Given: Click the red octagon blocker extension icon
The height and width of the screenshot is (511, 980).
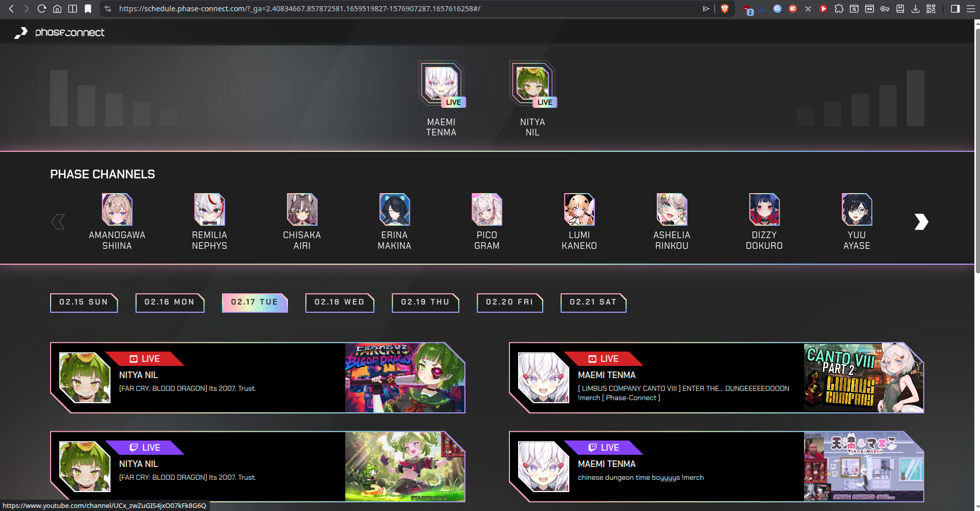Looking at the screenshot, I should click(x=793, y=9).
